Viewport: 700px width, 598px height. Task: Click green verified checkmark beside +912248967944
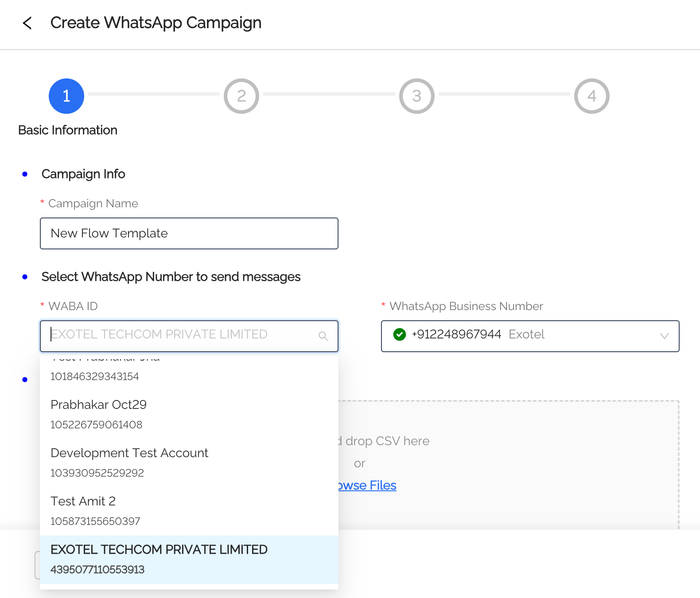[x=400, y=334]
